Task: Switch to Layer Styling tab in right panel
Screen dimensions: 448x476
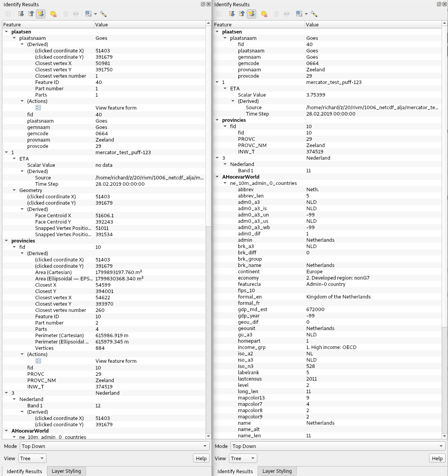Action: 277,471
